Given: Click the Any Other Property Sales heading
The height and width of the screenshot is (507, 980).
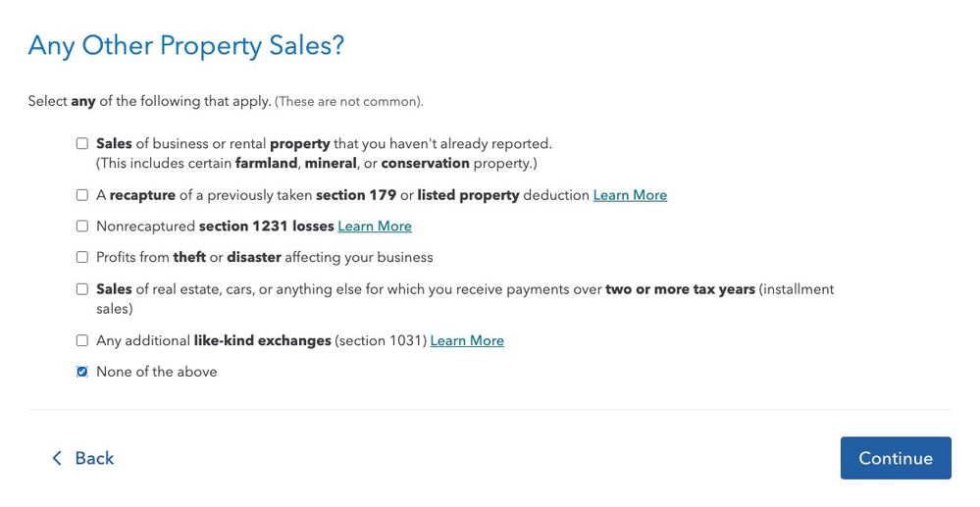Looking at the screenshot, I should (186, 46).
